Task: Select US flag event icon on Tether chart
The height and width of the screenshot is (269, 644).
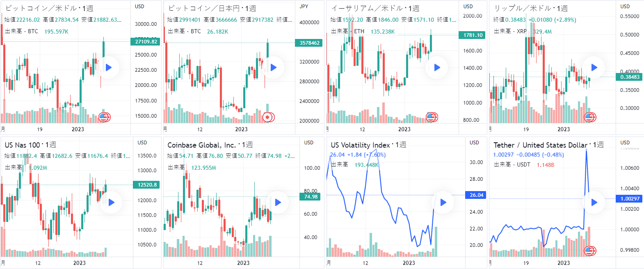Action: point(590,251)
